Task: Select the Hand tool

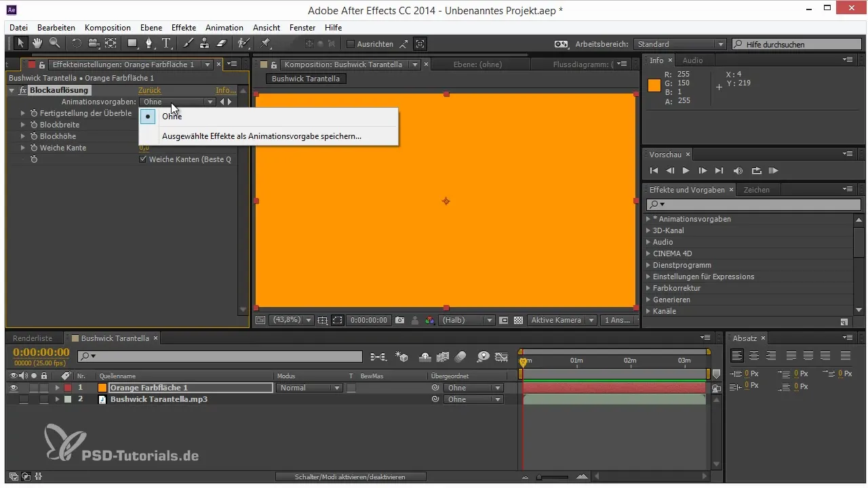Action: point(37,43)
